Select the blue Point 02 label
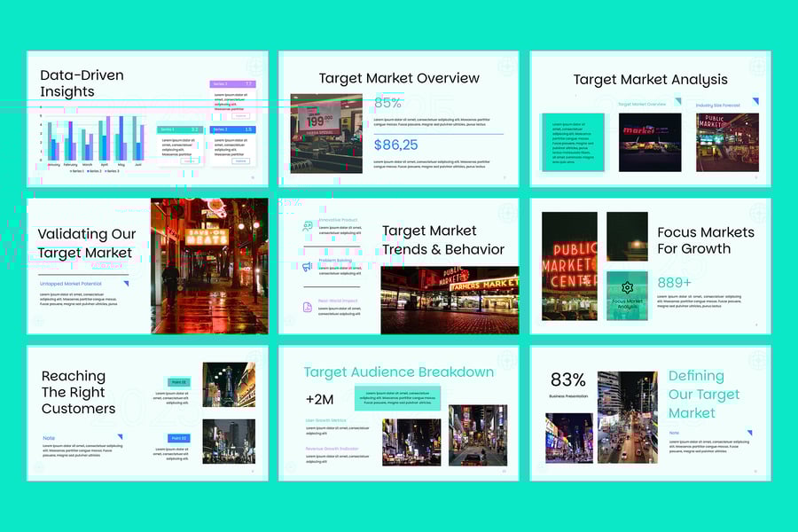798x532 pixels. point(178,438)
